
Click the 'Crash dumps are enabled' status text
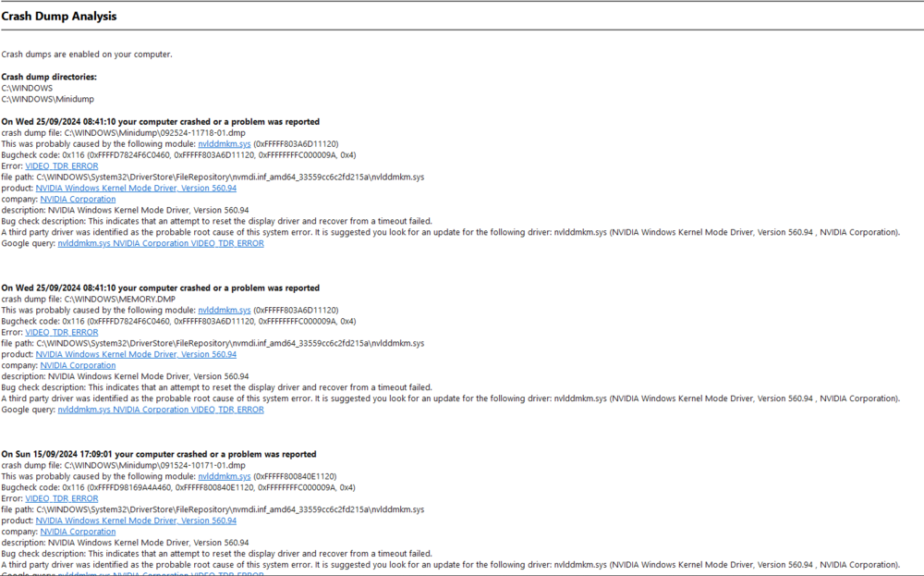tap(86, 55)
